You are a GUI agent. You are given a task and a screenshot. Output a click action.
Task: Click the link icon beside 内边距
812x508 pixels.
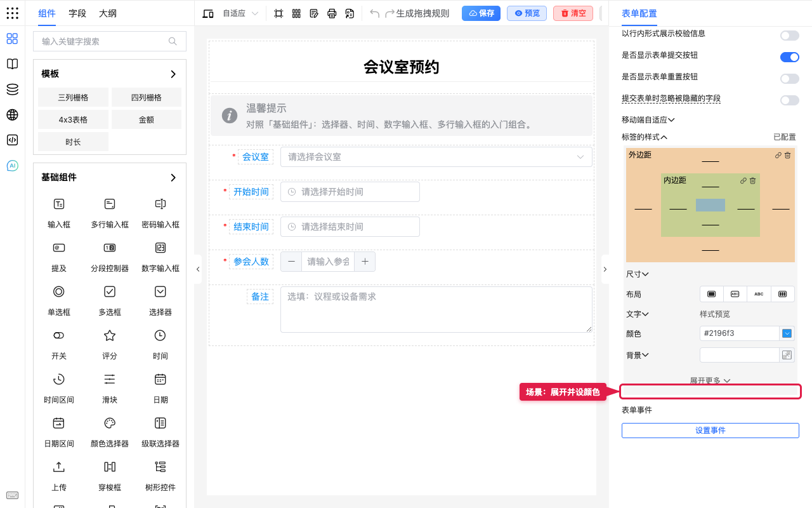[x=743, y=181]
